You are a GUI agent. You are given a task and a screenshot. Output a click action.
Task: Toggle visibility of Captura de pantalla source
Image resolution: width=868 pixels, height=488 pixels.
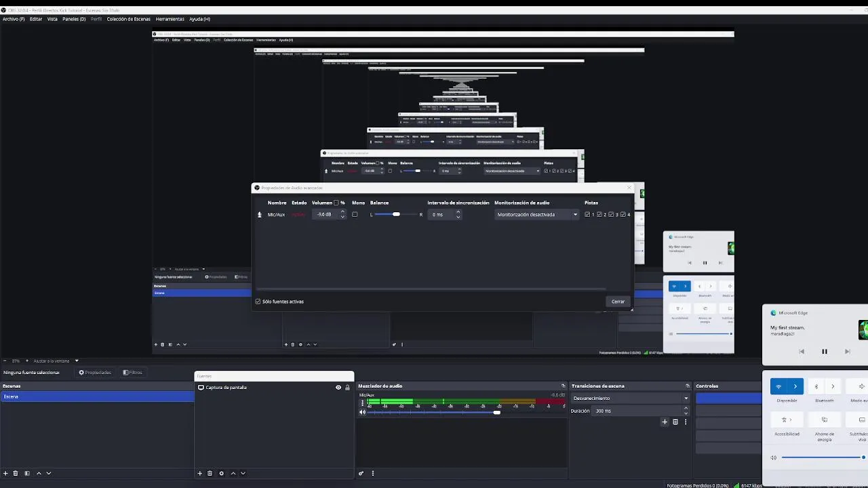pyautogui.click(x=338, y=388)
